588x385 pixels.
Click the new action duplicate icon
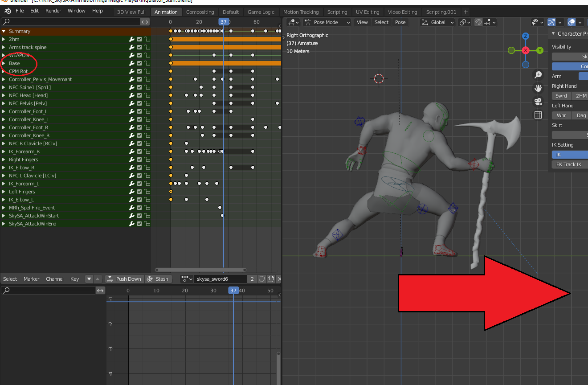click(270, 279)
